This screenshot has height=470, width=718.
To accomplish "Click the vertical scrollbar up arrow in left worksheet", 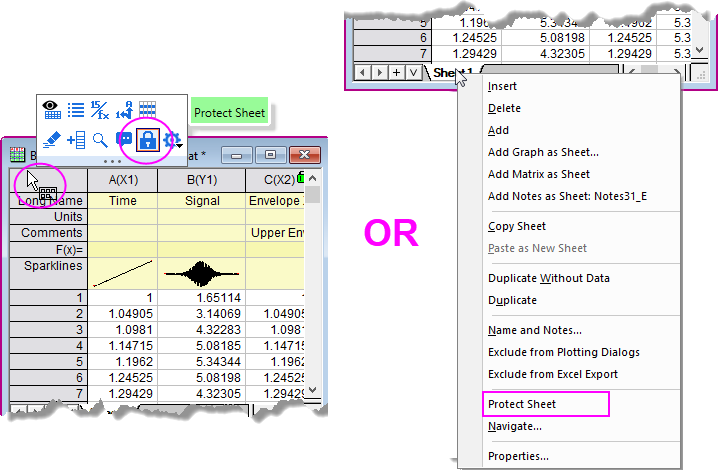I will pyautogui.click(x=312, y=178).
